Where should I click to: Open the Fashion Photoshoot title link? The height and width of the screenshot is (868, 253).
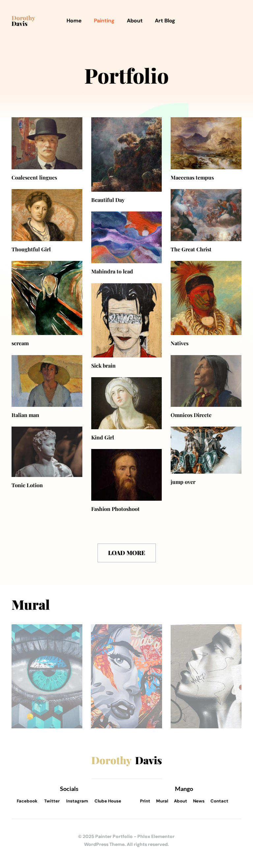tap(115, 509)
